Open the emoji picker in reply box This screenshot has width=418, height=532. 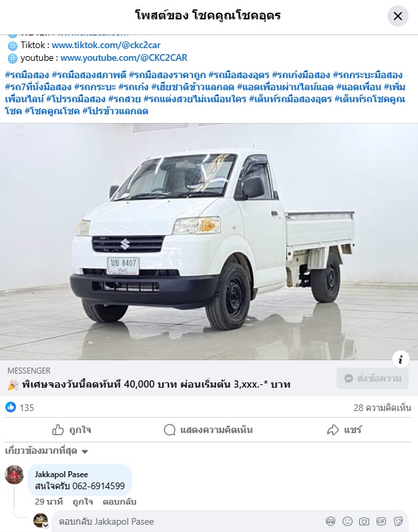[347, 521]
